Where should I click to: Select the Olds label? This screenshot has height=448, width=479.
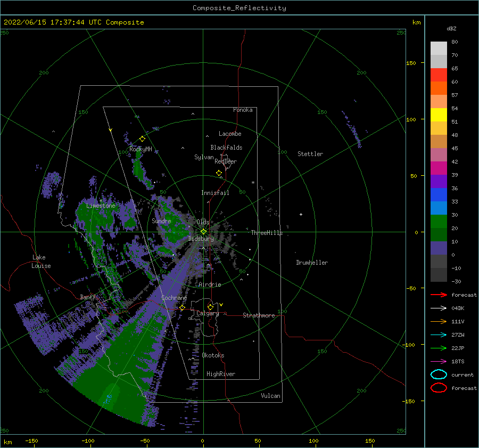[x=203, y=222]
